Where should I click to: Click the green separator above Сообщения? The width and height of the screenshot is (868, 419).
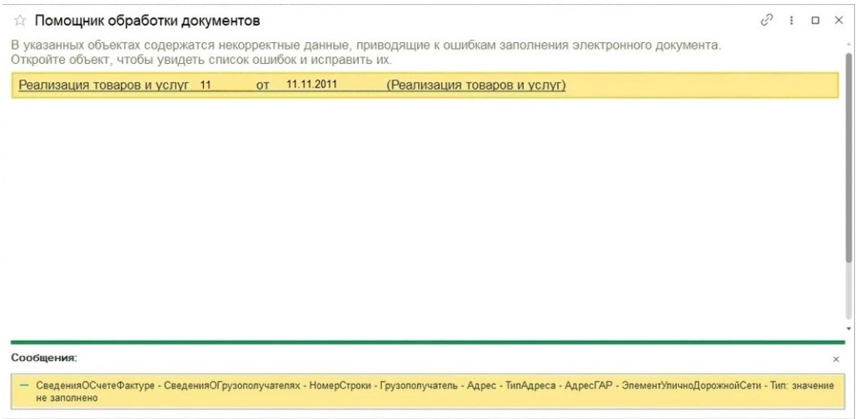[428, 343]
